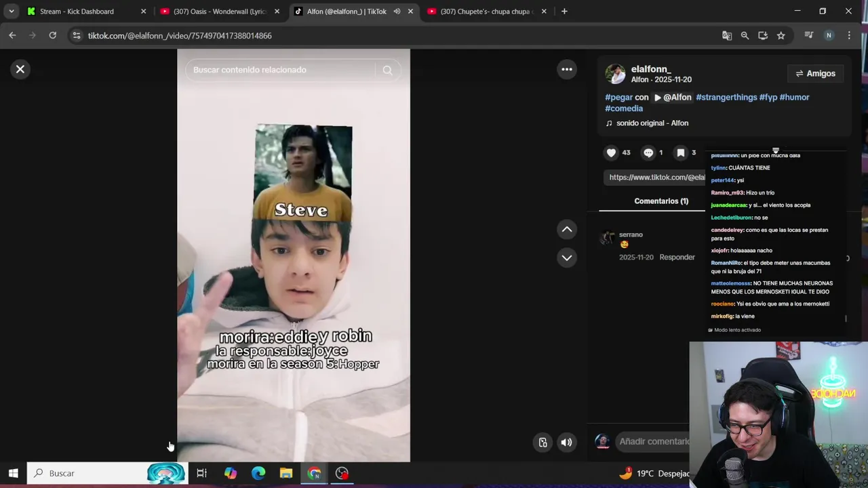Switch to the Oasis - Wonderwall YouTube tab
Viewport: 868px width, 488px height.
point(220,12)
